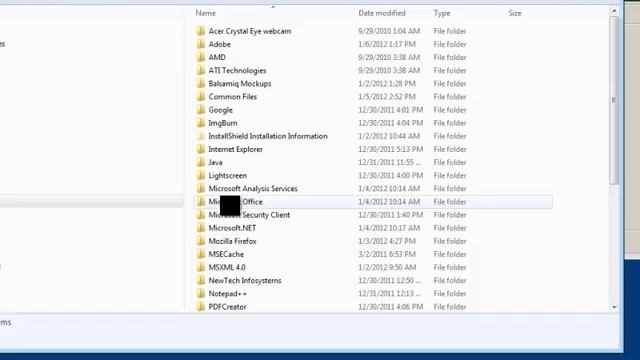
Task: Click the 'File folder' type of Lightscreen row
Action: click(x=450, y=176)
